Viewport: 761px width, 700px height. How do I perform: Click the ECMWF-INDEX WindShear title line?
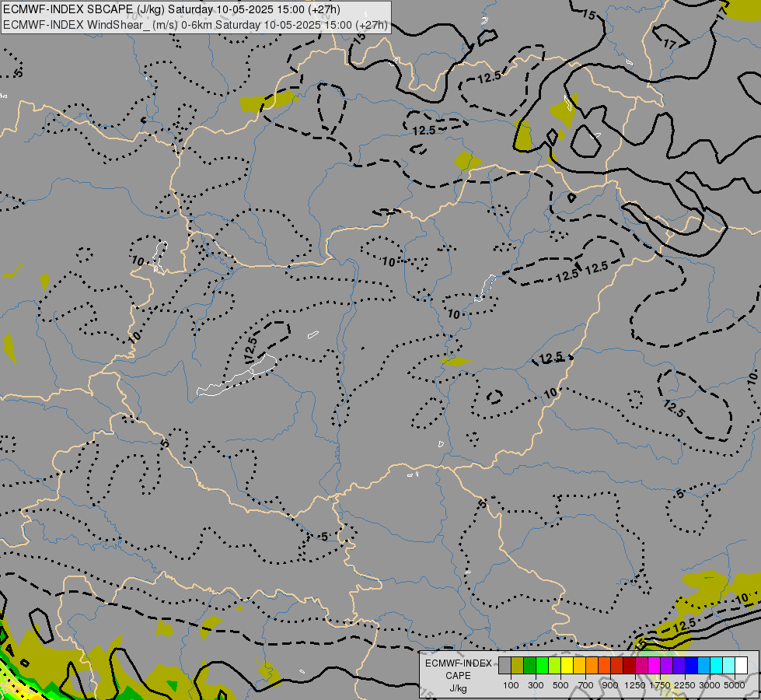[195, 25]
